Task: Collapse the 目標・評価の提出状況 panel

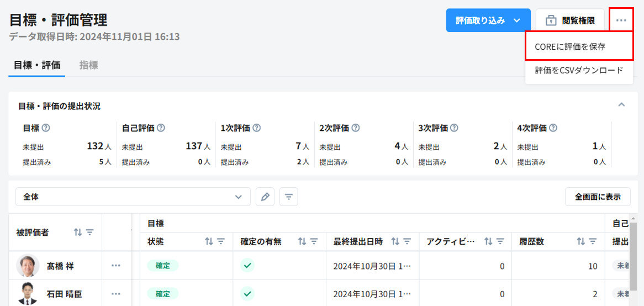Action: point(621,104)
